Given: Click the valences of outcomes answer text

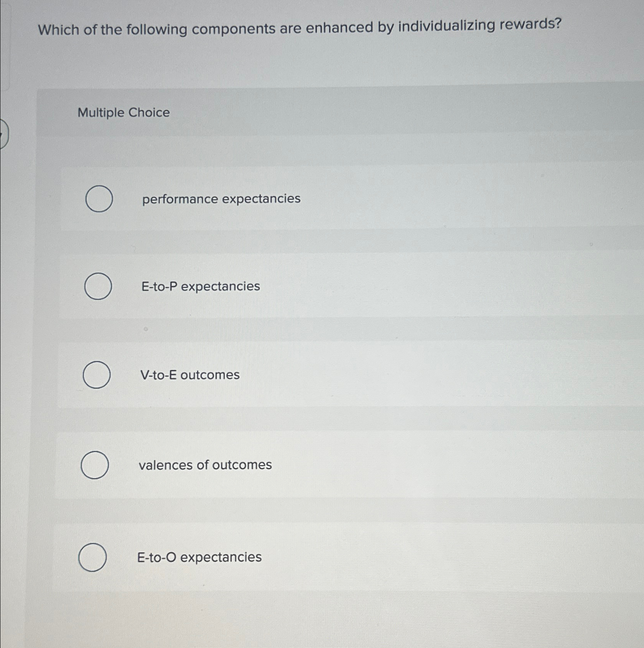Looking at the screenshot, I should click(205, 465).
